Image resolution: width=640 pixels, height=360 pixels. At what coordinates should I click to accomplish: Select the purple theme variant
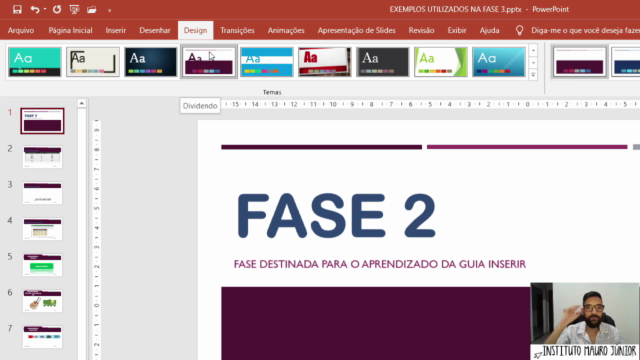(x=580, y=62)
